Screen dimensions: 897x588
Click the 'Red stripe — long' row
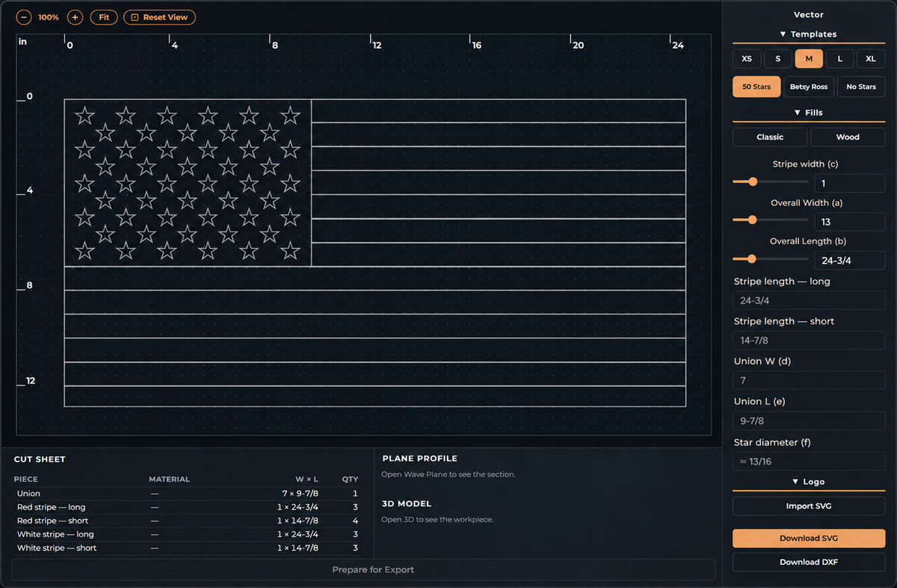click(x=187, y=507)
